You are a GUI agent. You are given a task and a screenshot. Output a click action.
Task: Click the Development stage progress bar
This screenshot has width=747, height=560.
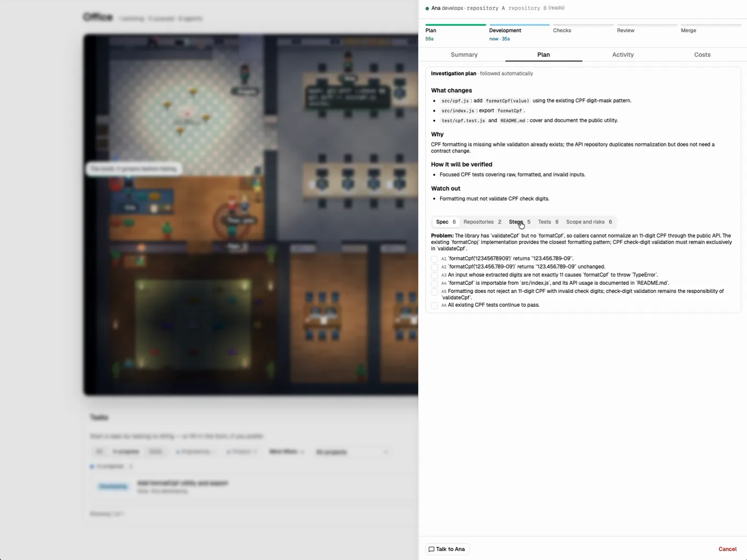click(x=519, y=25)
